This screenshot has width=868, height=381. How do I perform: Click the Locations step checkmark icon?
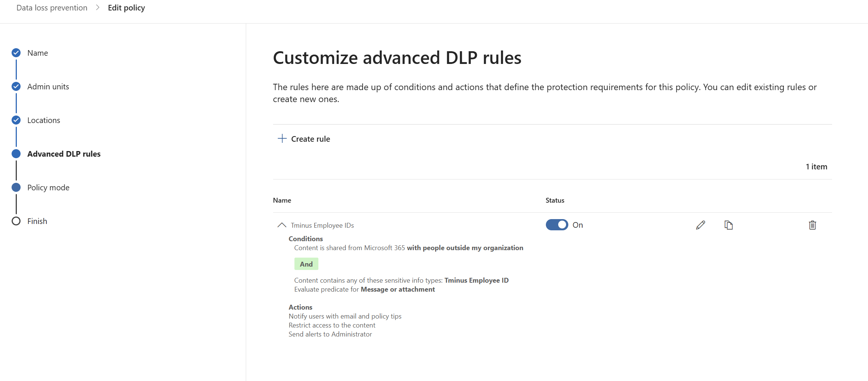coord(16,120)
